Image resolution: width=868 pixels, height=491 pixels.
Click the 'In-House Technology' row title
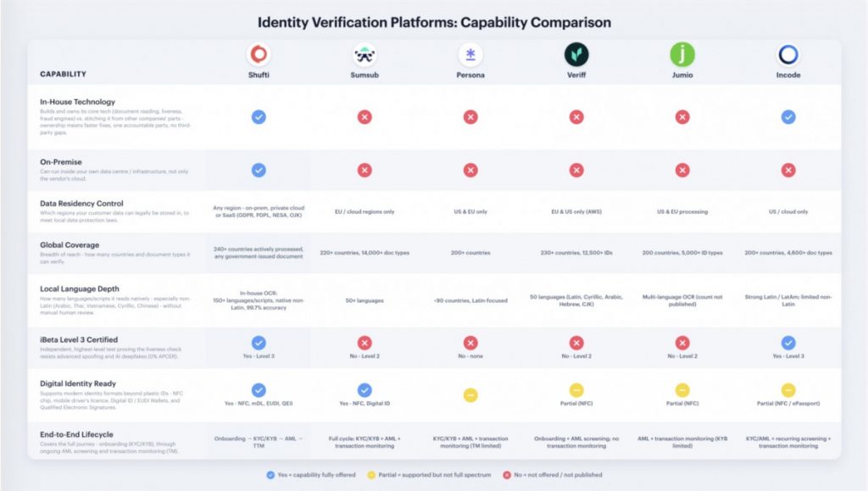(x=77, y=102)
